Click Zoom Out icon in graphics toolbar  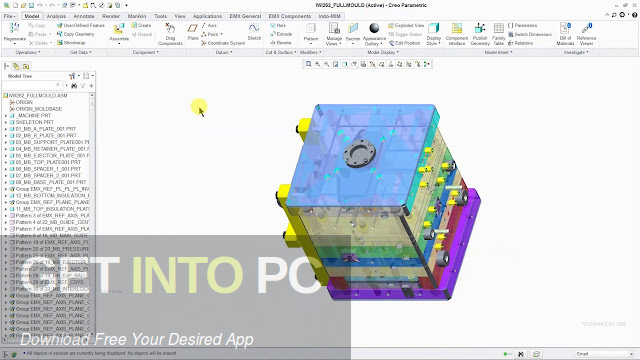(x=327, y=64)
